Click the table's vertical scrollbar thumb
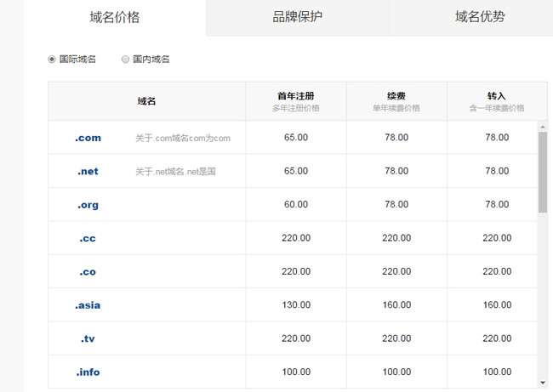This screenshot has width=553, height=392. 543,170
